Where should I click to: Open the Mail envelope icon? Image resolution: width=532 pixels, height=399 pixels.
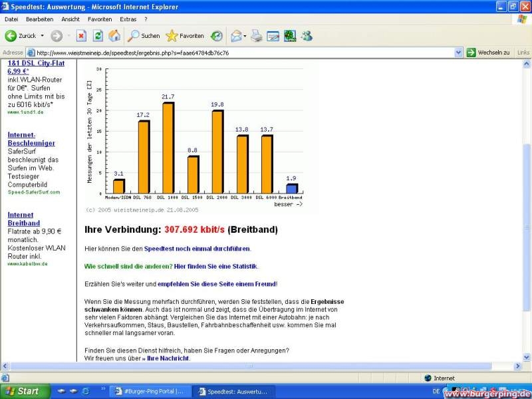[x=235, y=36]
